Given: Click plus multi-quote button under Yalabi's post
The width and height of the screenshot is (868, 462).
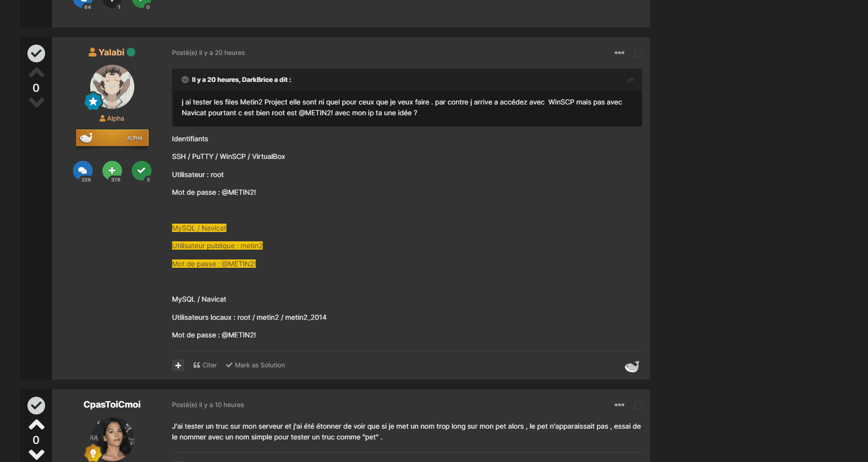Looking at the screenshot, I should (x=178, y=365).
